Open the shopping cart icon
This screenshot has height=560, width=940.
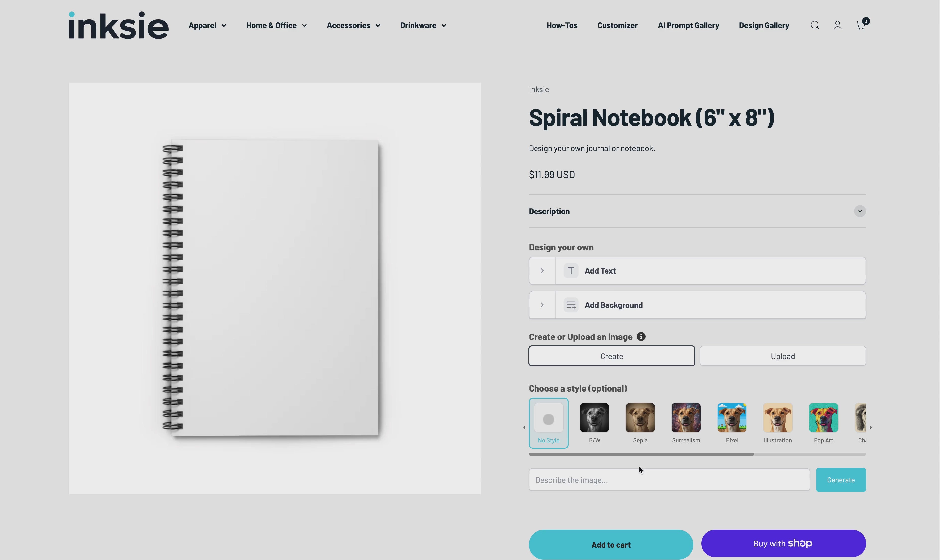coord(860,25)
